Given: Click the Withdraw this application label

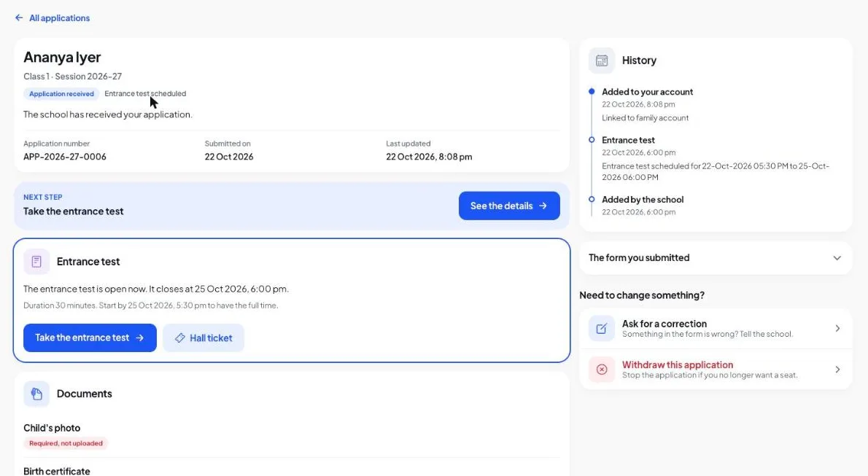Looking at the screenshot, I should point(678,364).
